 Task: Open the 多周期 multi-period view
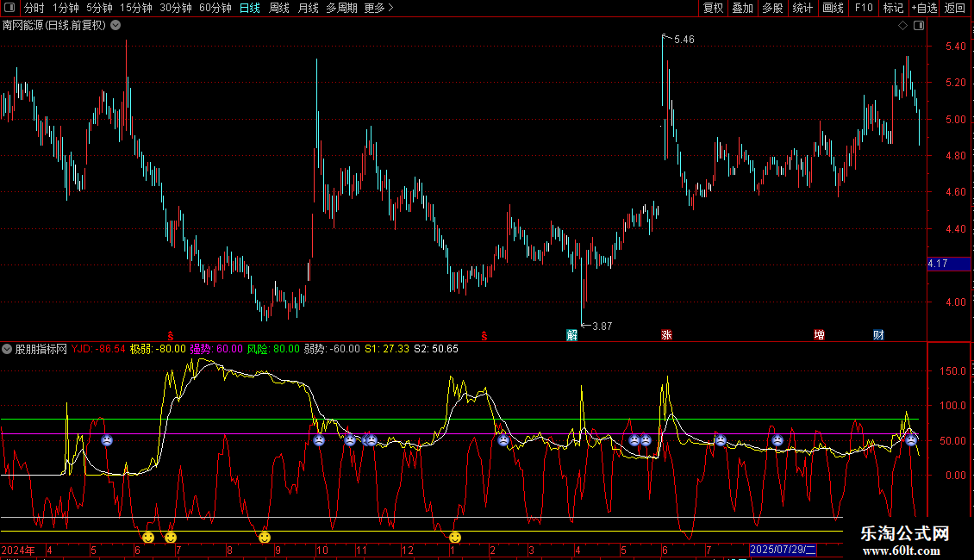point(341,8)
